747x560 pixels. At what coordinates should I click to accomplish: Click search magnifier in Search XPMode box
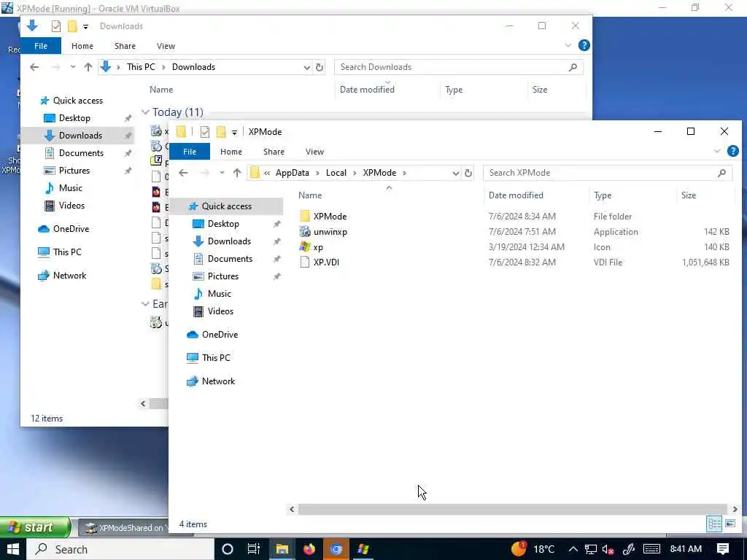[x=721, y=173]
